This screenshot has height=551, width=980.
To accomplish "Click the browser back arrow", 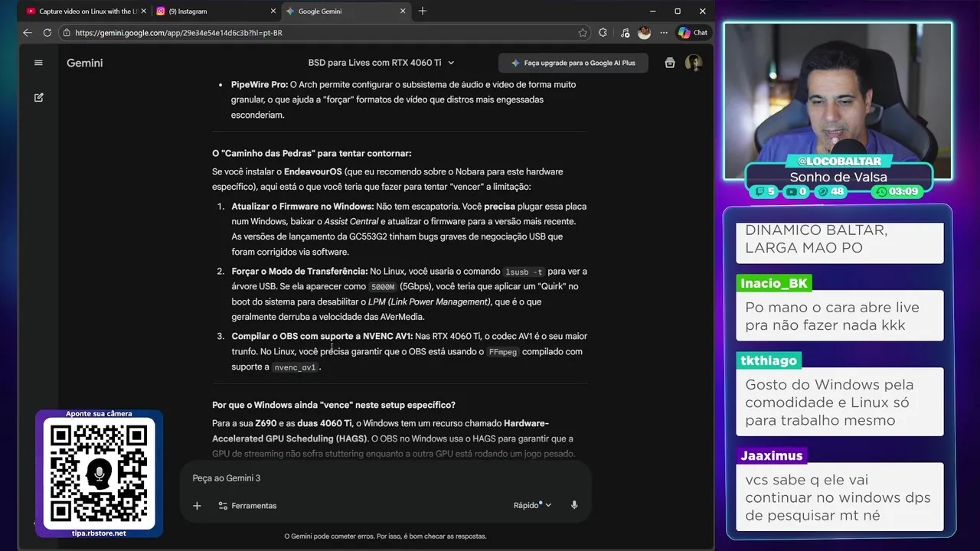I will (x=28, y=33).
